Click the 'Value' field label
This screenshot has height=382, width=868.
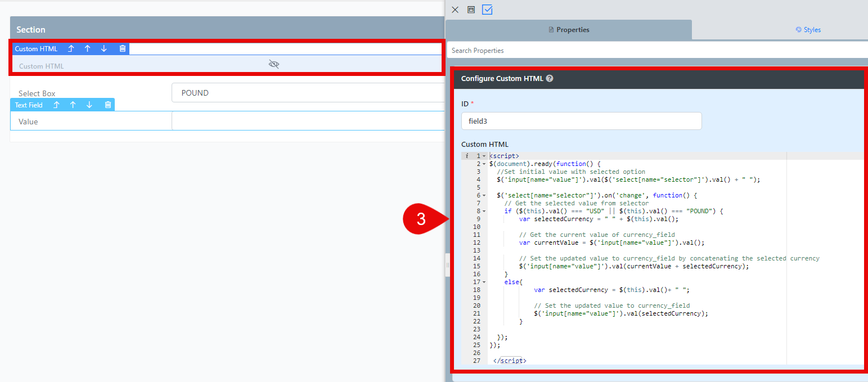(x=28, y=122)
